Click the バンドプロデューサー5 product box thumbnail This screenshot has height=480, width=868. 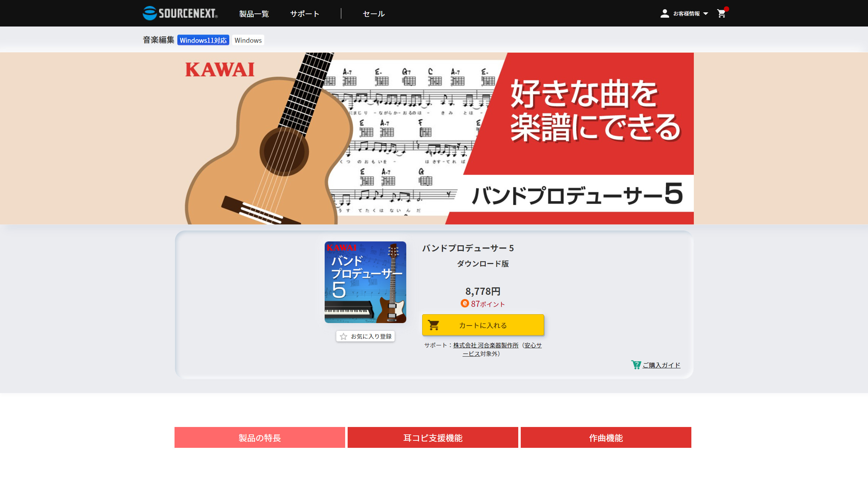(365, 282)
